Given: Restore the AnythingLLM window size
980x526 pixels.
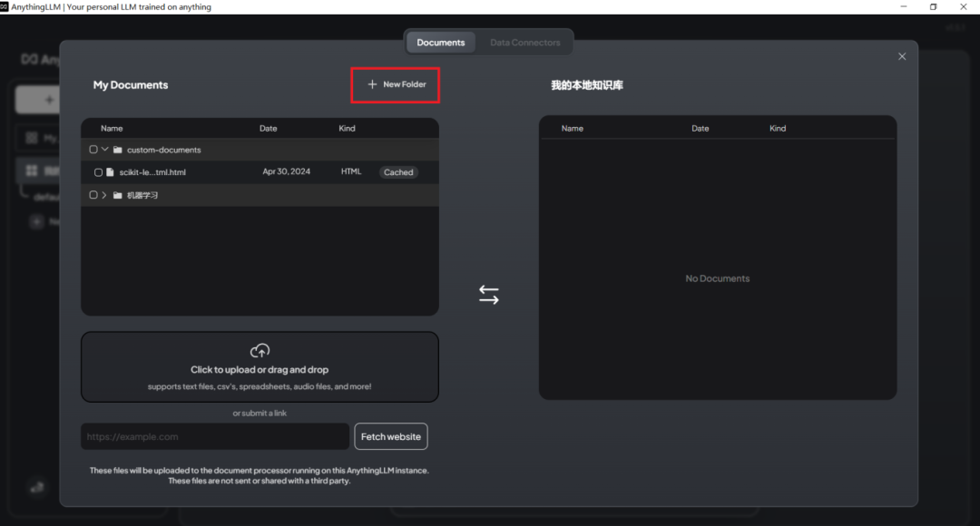Looking at the screenshot, I should pos(933,7).
